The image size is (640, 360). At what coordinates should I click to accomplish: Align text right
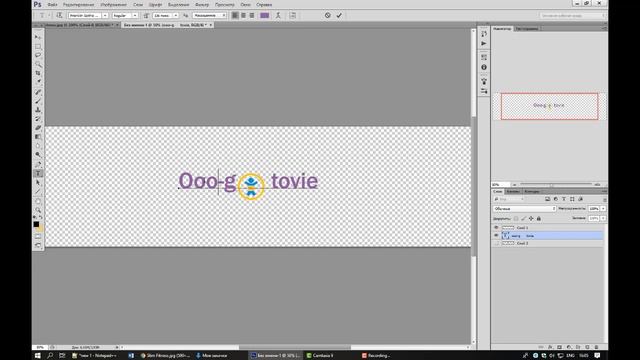click(252, 15)
